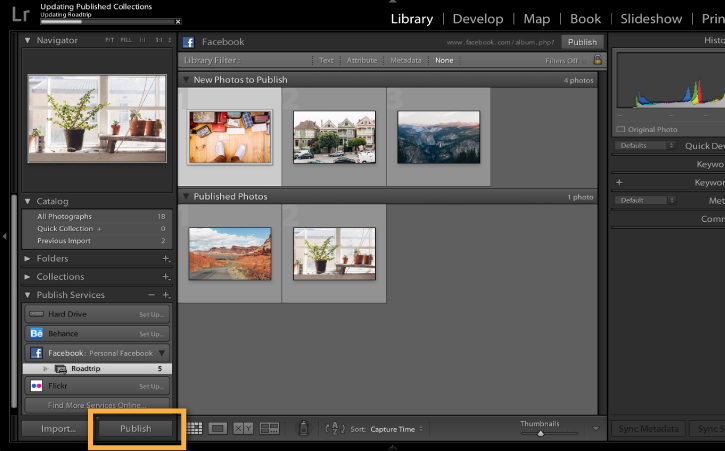The width and height of the screenshot is (725, 451).
Task: Collapse the Navigator panel
Action: pos(27,40)
